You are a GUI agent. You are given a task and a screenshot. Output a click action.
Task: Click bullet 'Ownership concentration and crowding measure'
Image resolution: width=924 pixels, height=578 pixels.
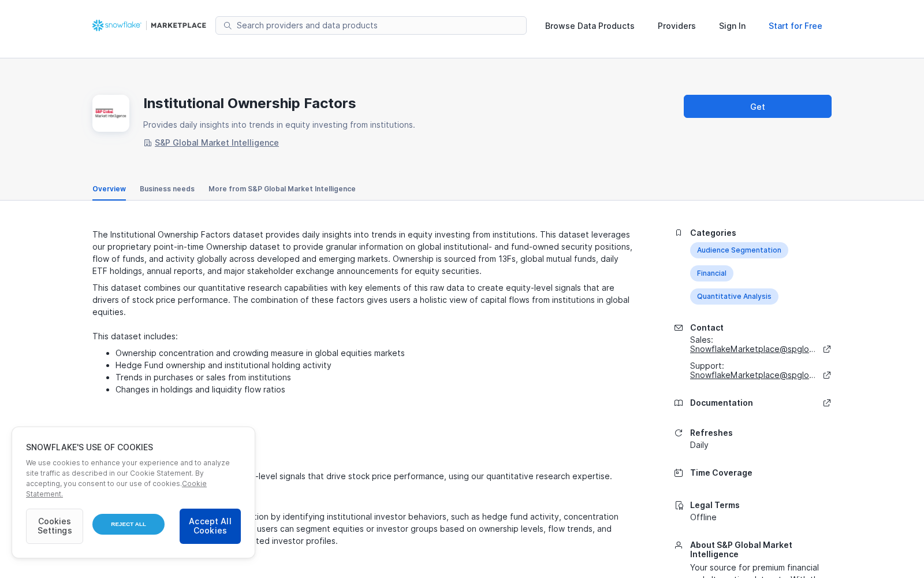pyautogui.click(x=260, y=353)
